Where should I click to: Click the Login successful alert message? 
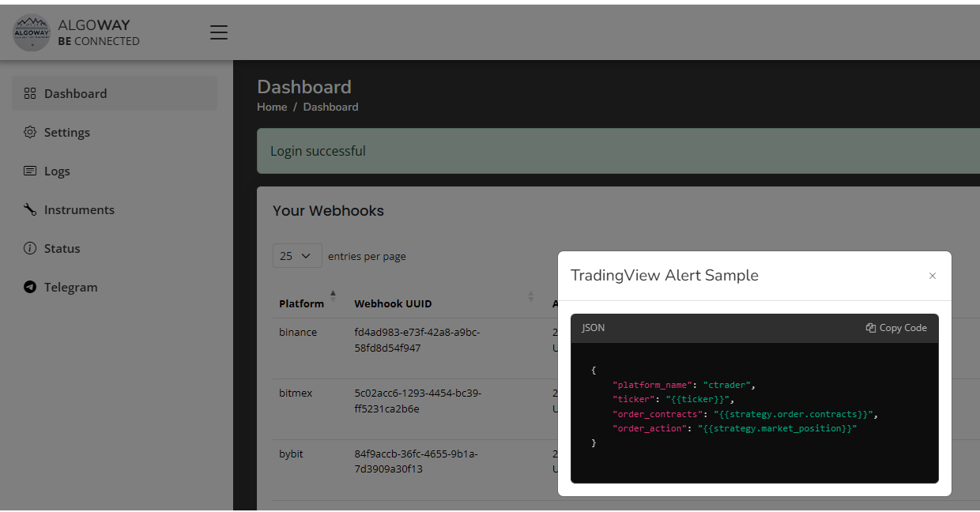pos(318,151)
